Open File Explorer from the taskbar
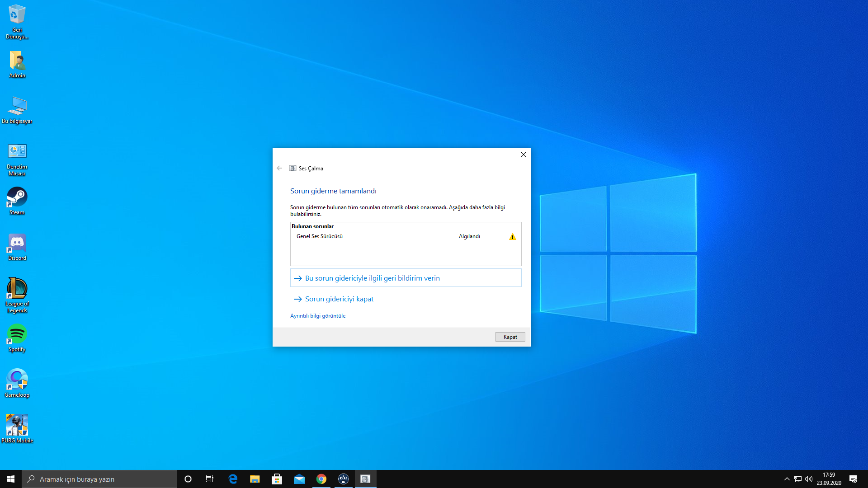868x488 pixels. pos(255,479)
